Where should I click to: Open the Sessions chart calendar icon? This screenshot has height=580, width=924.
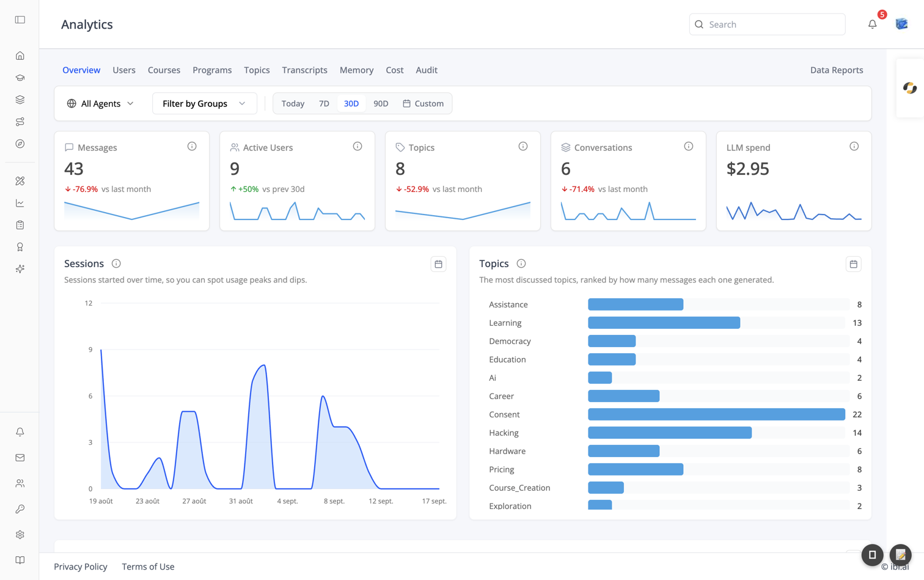[438, 264]
